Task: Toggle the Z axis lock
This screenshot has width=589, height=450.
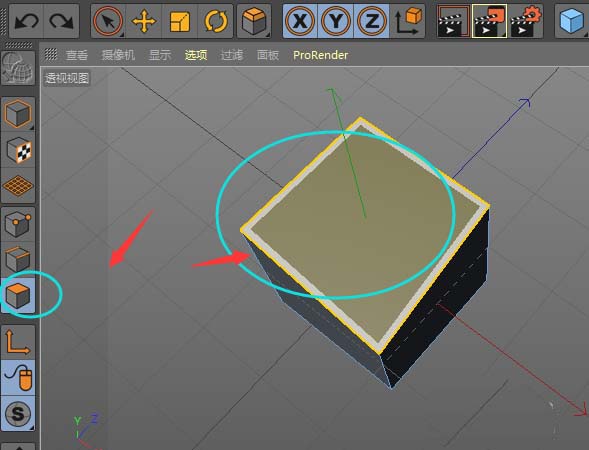Action: [x=372, y=21]
